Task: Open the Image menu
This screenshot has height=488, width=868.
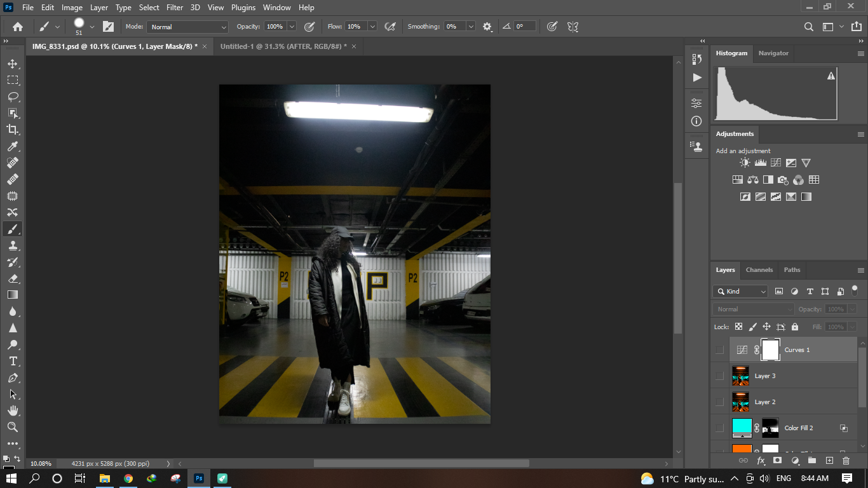Action: (x=72, y=8)
